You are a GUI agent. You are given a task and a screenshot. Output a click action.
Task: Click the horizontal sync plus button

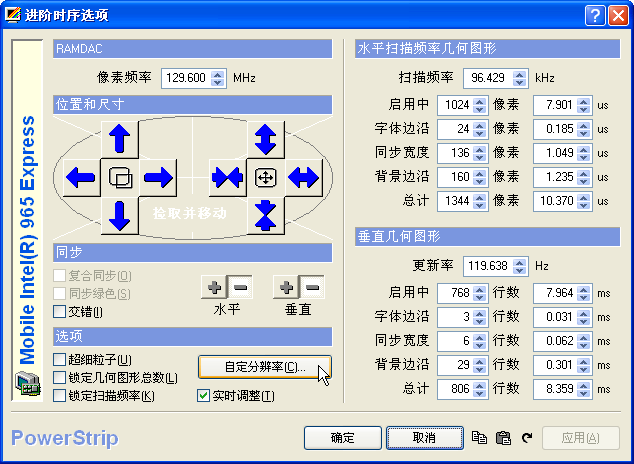click(213, 288)
